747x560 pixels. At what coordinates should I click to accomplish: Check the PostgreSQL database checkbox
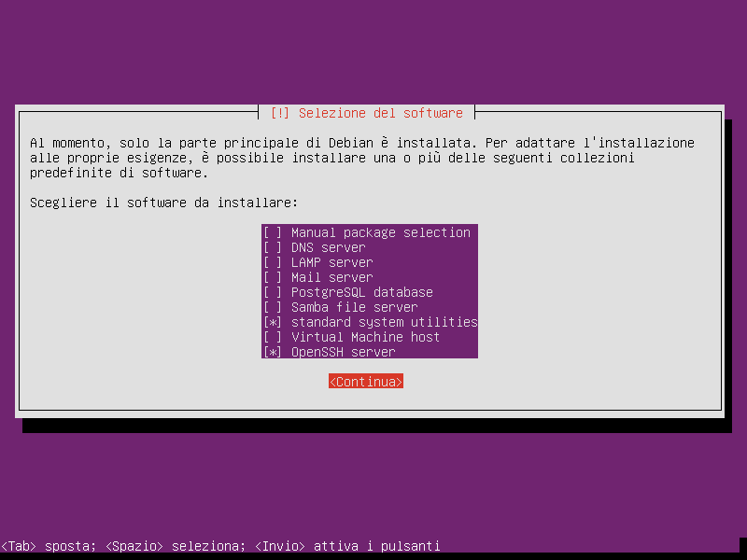click(273, 292)
